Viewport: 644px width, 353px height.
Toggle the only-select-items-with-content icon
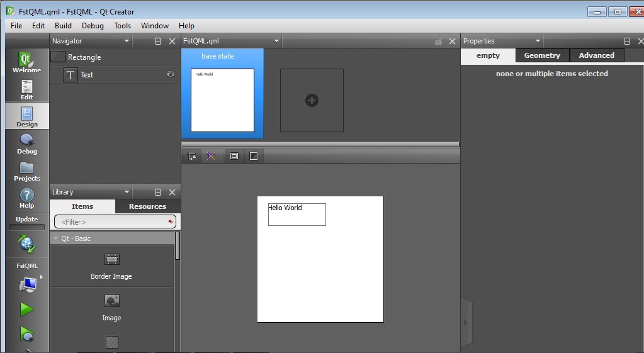point(254,157)
